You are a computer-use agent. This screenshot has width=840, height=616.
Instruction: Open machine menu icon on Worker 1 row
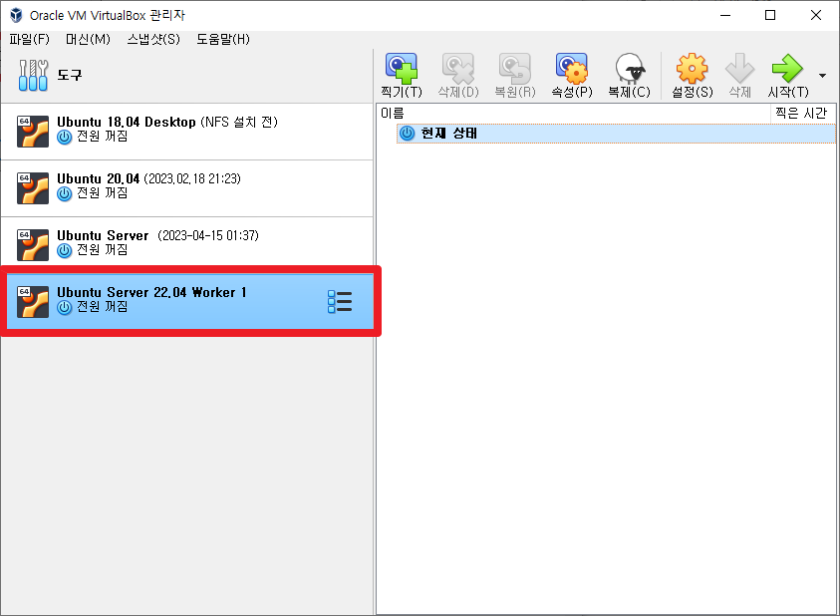[340, 301]
